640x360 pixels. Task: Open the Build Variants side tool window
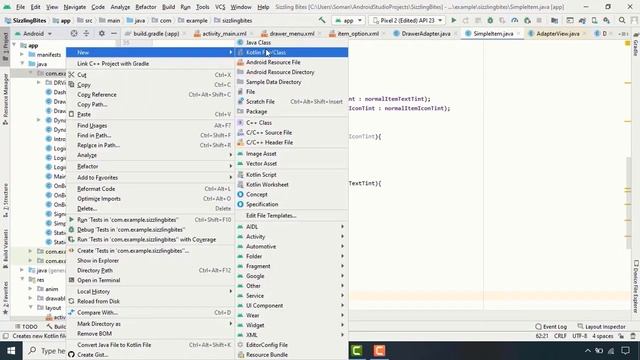(x=5, y=249)
